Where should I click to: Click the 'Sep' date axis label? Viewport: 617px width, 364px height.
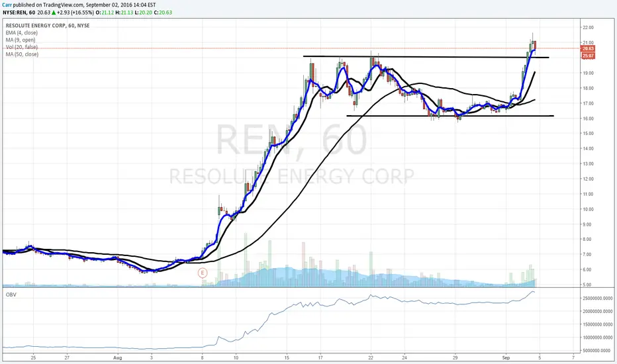tap(506, 357)
